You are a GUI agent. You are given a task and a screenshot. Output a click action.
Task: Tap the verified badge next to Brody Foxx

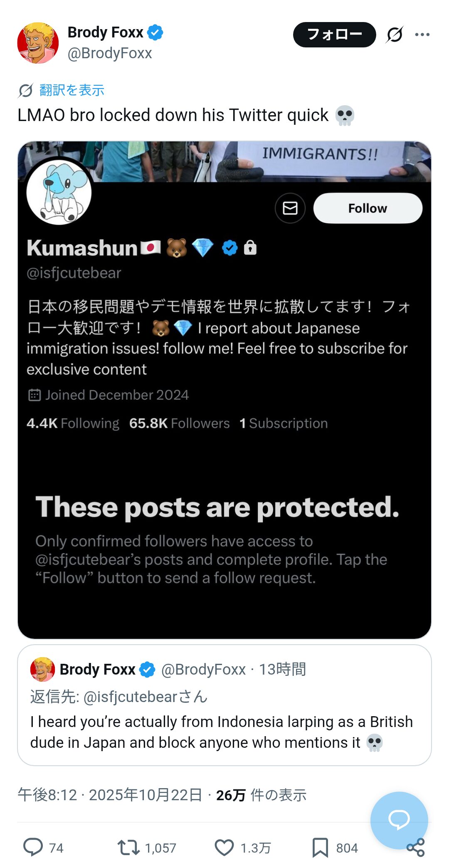[x=155, y=32]
